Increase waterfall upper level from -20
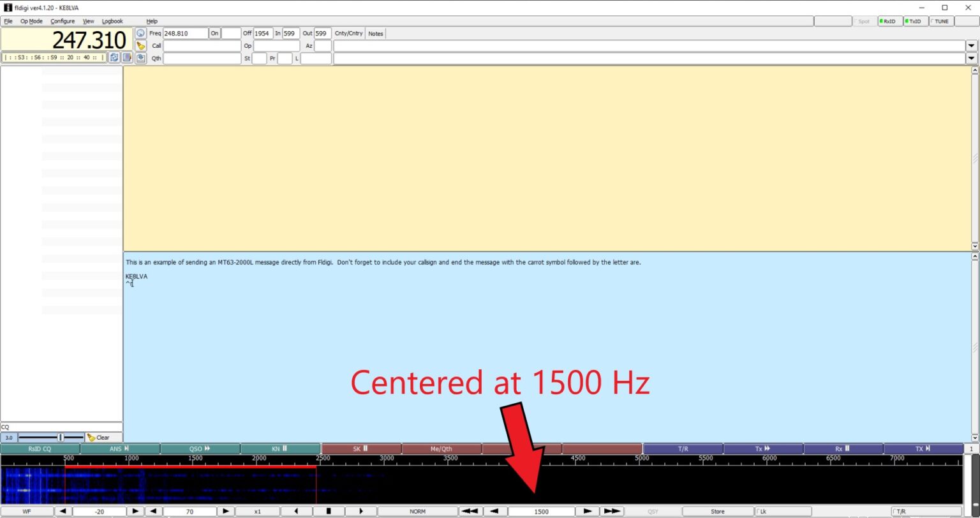Viewport: 980px width, 518px height. pos(135,512)
